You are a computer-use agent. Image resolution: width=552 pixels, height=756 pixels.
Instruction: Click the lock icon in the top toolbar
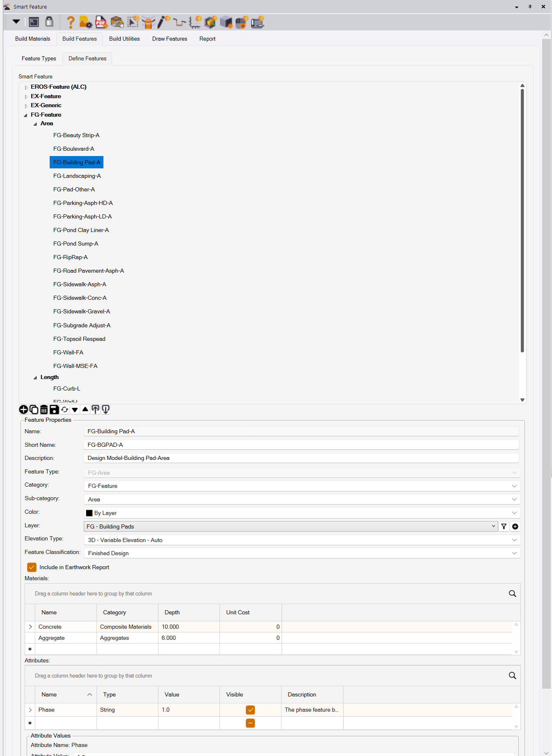click(49, 22)
